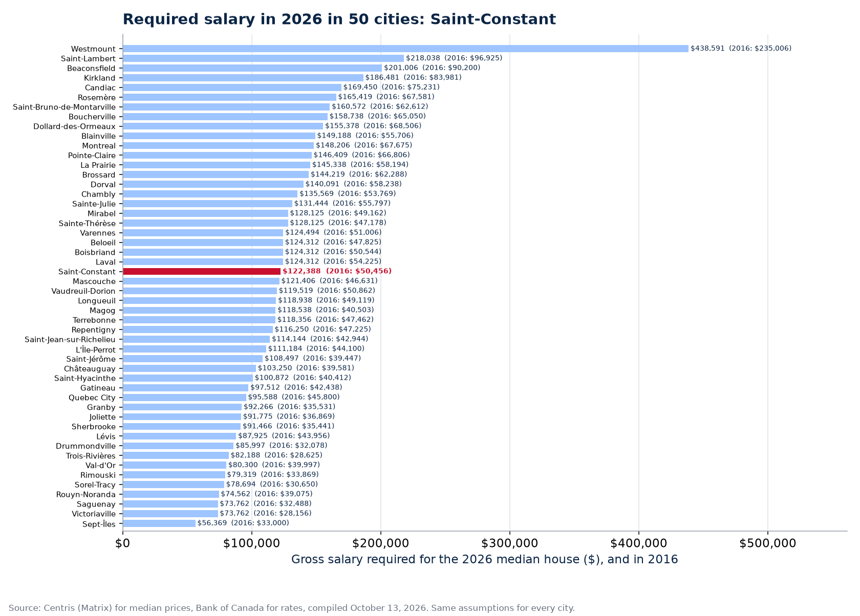Viewport: 860px width, 616px height.
Task: Click the Saint-Bruno-de-Montarville label
Action: pos(64,107)
